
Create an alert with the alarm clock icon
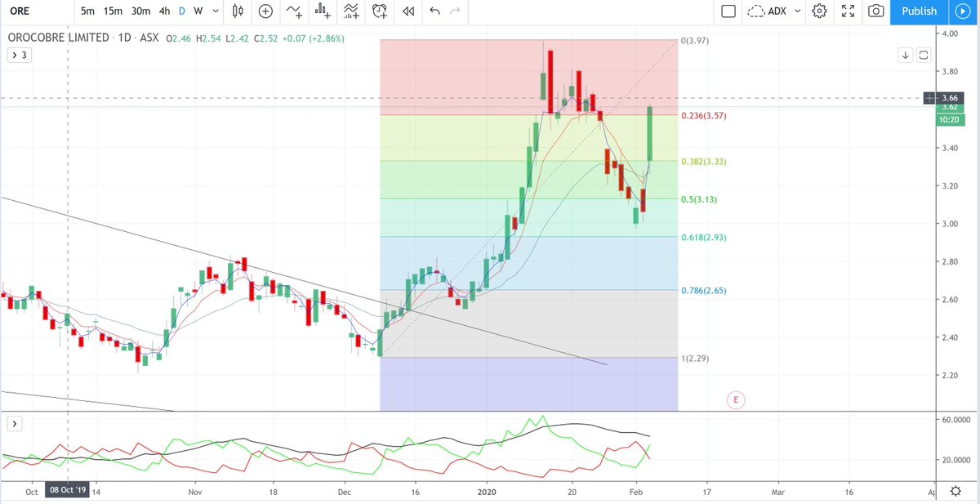coord(380,11)
